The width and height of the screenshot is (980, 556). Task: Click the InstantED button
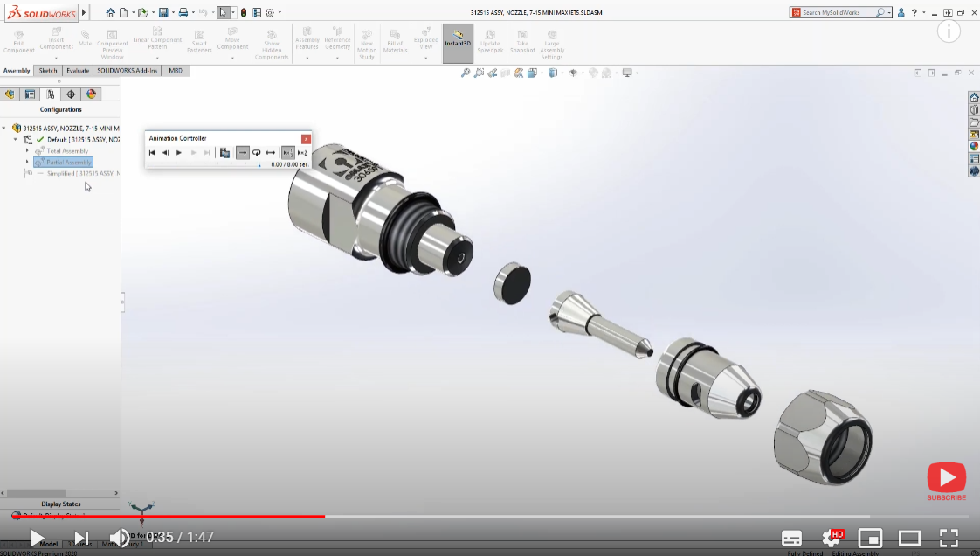[x=457, y=41]
